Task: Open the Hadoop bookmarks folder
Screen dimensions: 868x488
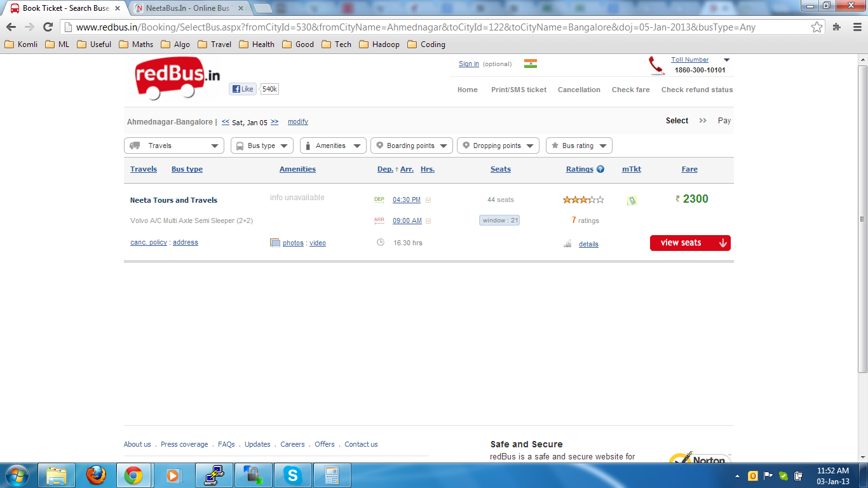Action: pos(379,44)
